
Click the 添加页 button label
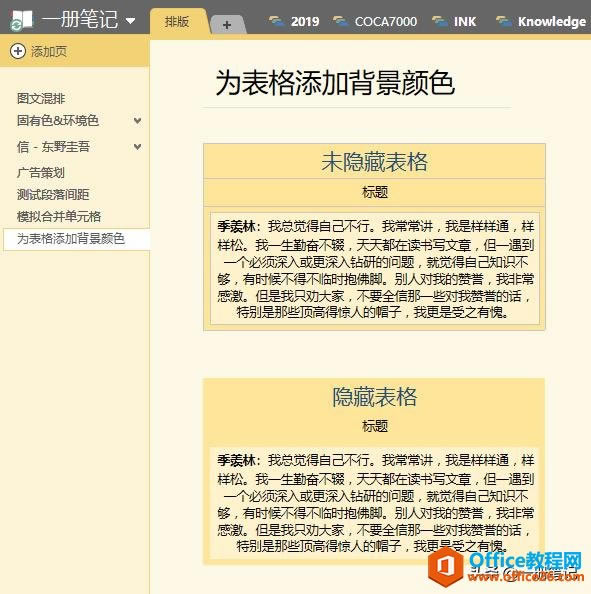49,52
